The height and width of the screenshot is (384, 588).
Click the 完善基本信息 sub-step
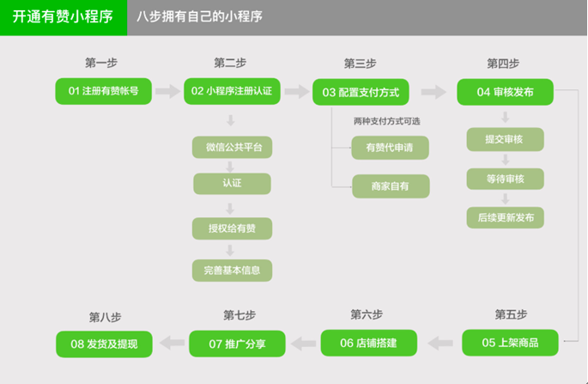(232, 270)
